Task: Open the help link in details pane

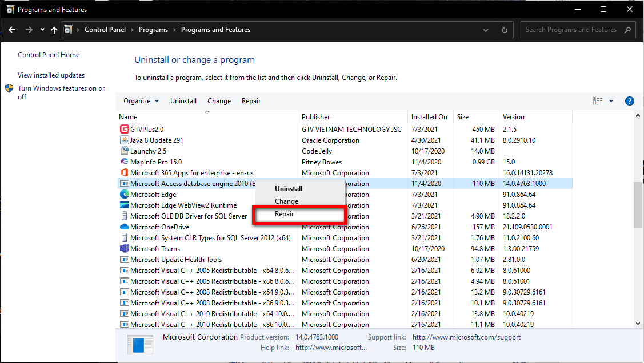Action: (x=331, y=348)
